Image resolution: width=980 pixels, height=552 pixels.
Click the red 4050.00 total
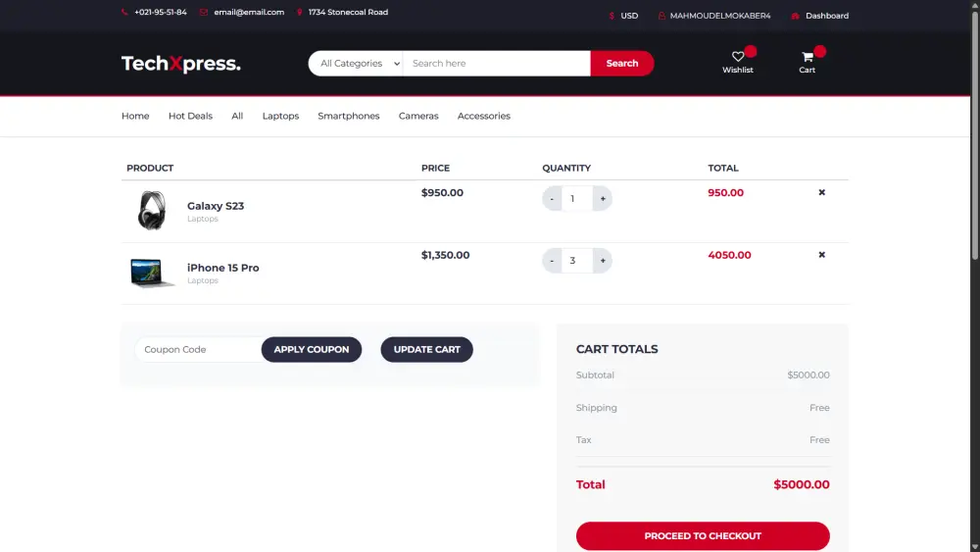pyautogui.click(x=729, y=255)
